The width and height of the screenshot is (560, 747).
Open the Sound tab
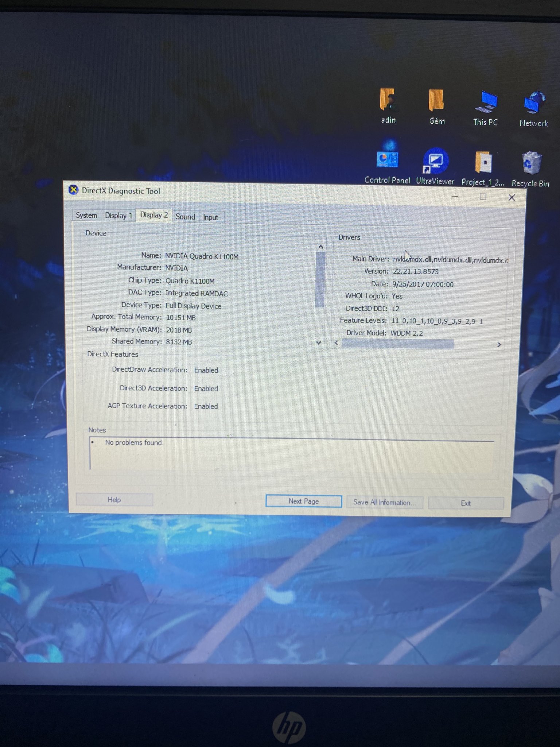point(185,217)
